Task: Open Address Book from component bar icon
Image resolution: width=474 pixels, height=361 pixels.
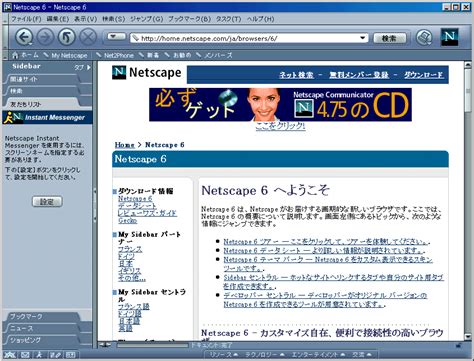Action: 70,355
